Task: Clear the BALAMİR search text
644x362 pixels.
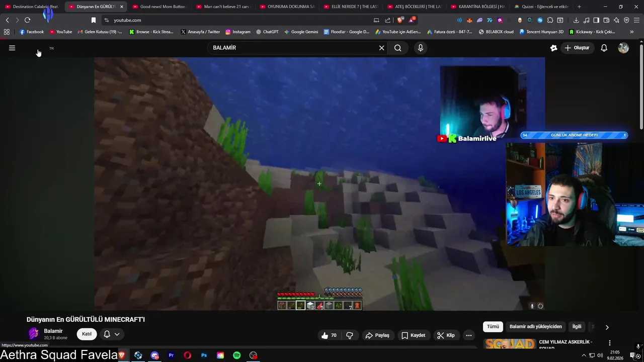Action: tap(381, 48)
